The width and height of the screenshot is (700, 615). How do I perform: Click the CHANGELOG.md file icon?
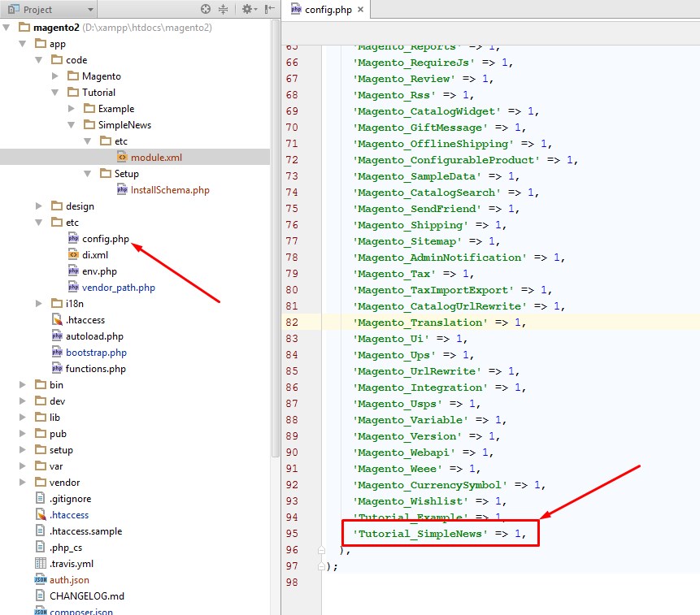click(40, 596)
